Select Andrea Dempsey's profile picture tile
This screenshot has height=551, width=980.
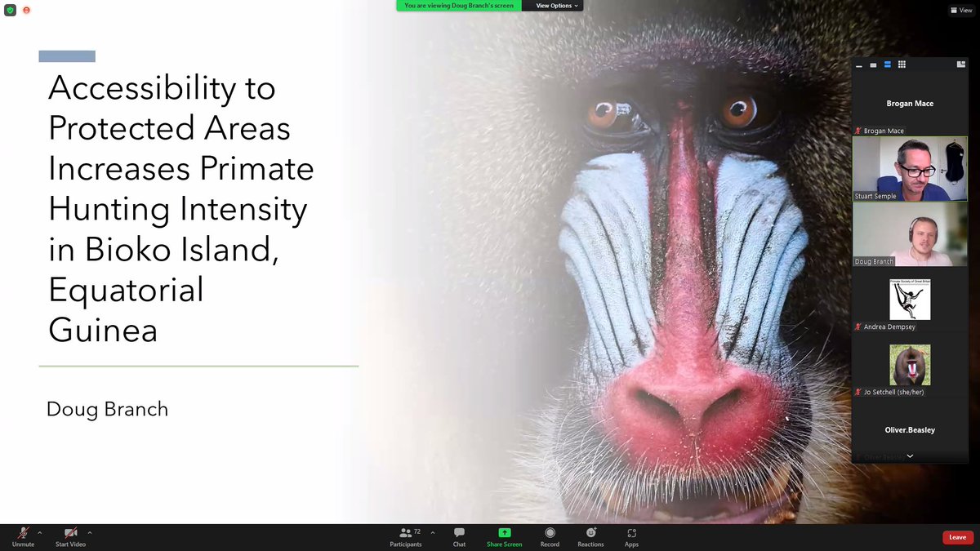pos(910,300)
